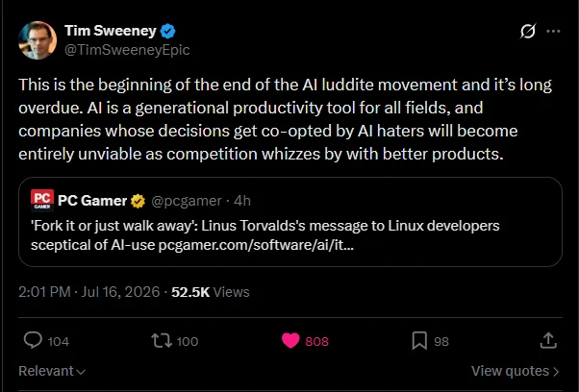
Task: Click the chevron next to Relevant
Action: click(x=81, y=372)
